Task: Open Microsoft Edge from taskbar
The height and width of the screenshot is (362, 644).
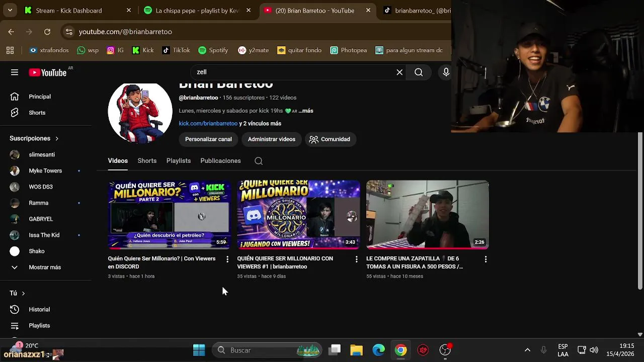Action: 378,350
